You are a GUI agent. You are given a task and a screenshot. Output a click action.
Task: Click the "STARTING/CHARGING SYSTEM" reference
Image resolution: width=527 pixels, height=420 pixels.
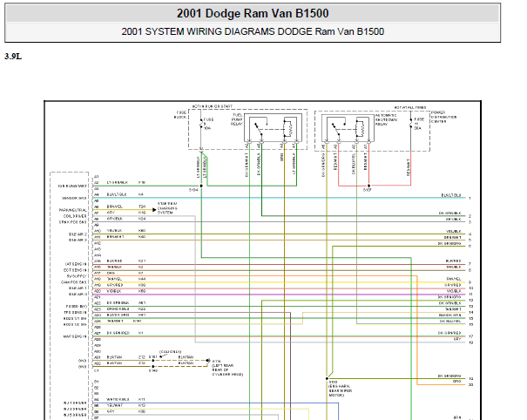pos(167,208)
